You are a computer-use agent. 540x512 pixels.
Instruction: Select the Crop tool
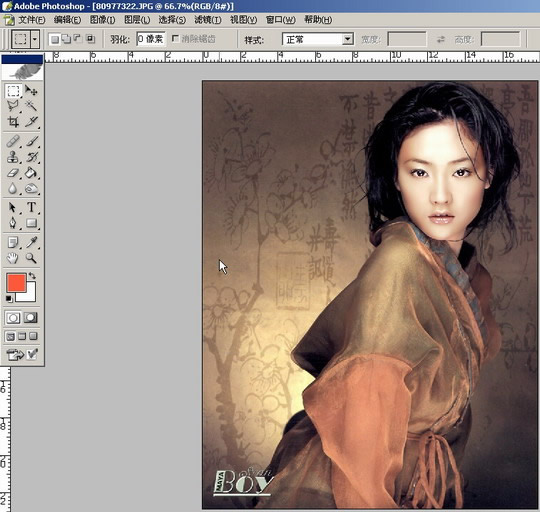point(13,122)
